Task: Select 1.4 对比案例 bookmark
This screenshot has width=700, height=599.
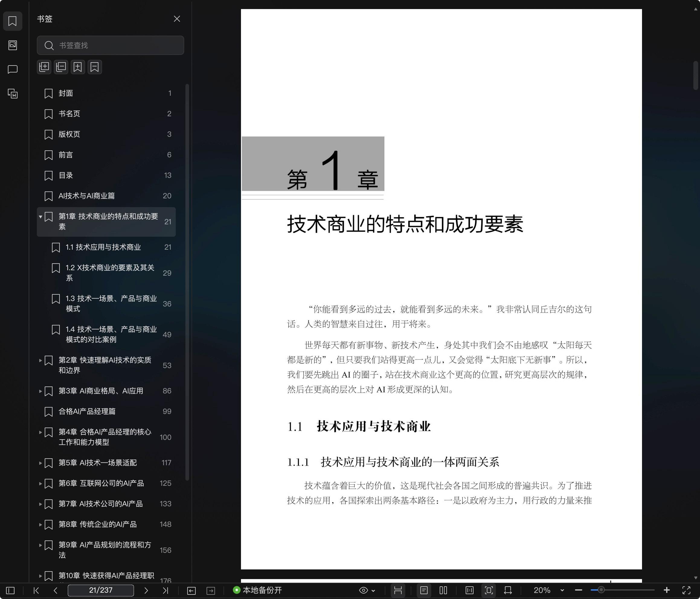Action: [x=106, y=335]
